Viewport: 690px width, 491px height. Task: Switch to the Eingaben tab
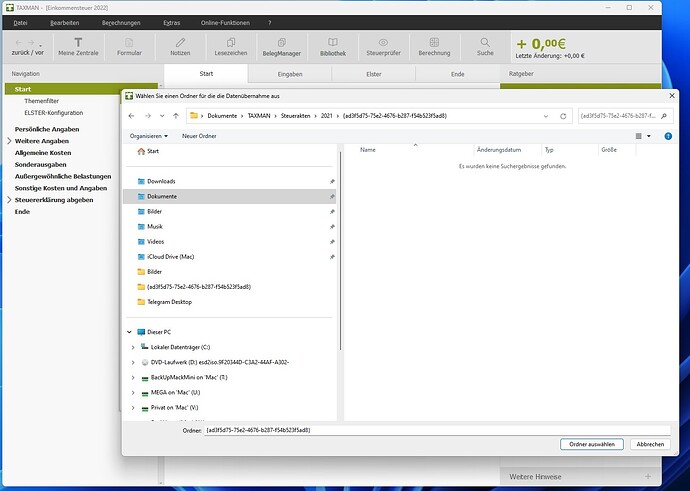click(290, 74)
